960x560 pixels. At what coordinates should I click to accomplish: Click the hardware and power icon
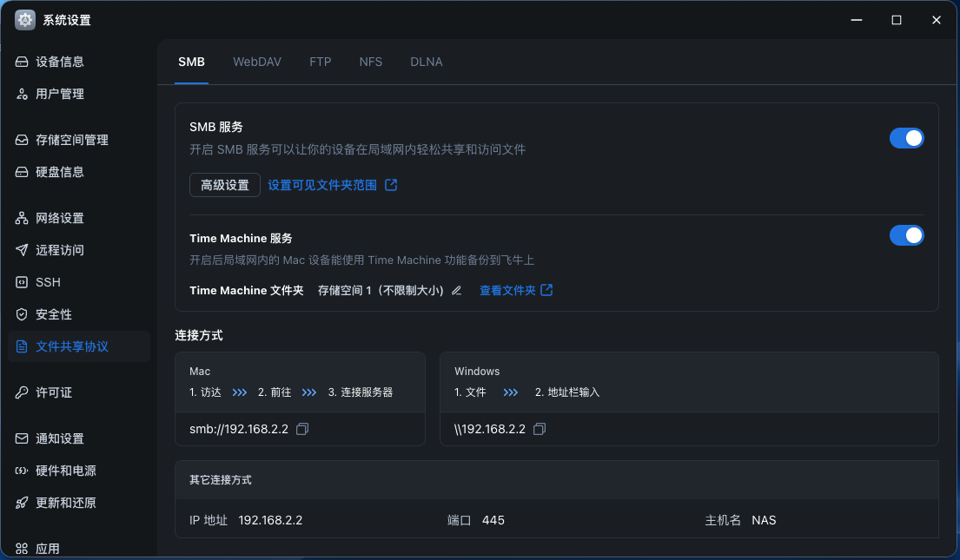pos(22,471)
